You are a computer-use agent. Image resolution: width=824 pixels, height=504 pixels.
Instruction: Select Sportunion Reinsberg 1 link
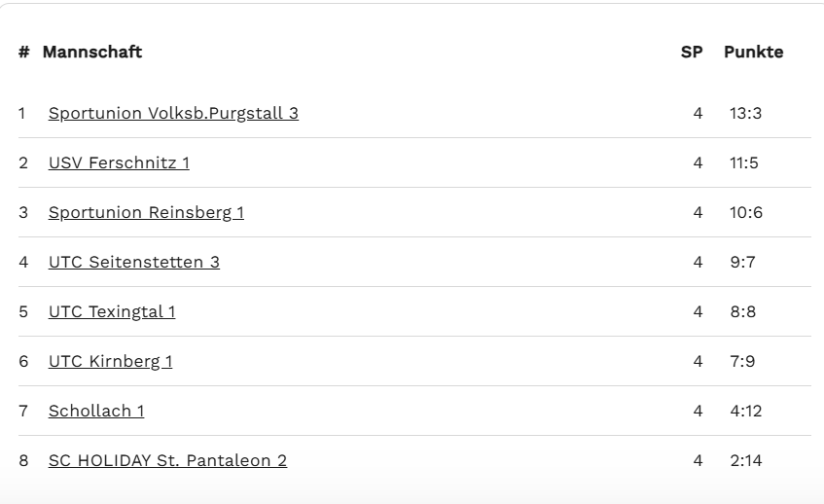click(146, 212)
